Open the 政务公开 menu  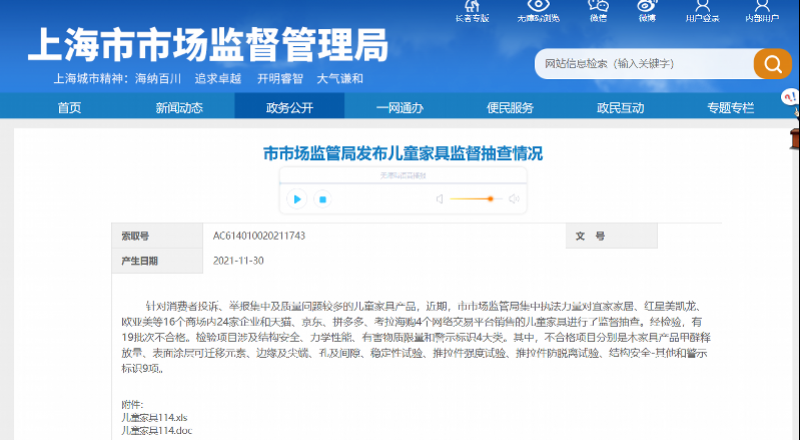coord(289,108)
